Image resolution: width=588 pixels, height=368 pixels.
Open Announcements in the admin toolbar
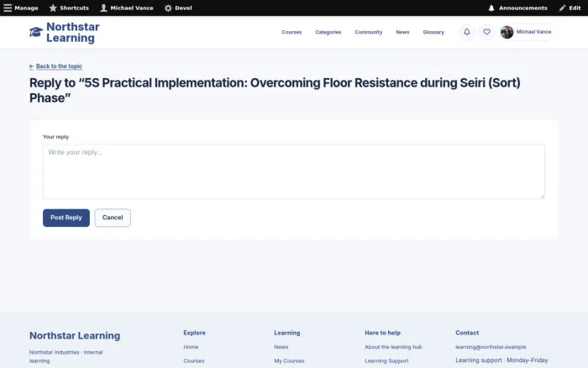tap(518, 8)
